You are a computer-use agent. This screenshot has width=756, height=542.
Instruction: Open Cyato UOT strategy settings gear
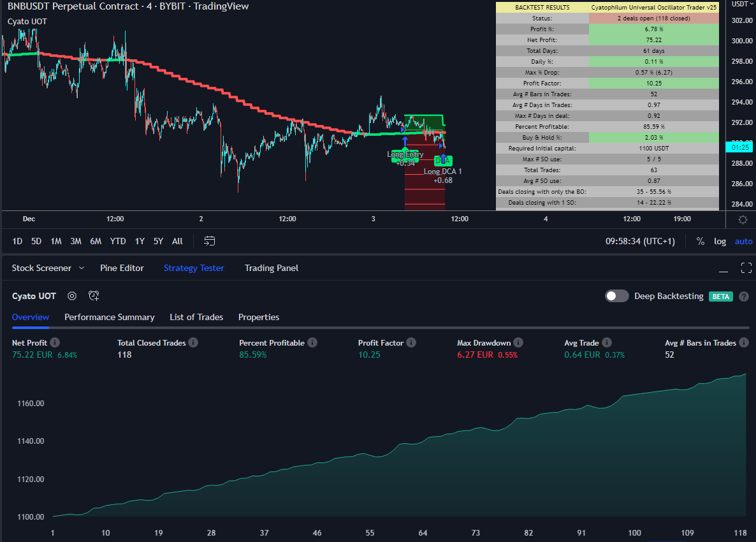tap(72, 296)
